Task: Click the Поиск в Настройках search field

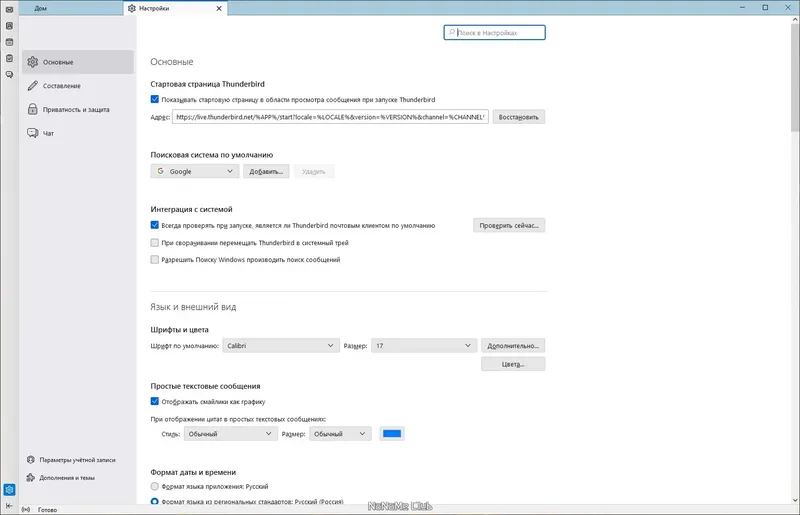Action: (494, 33)
